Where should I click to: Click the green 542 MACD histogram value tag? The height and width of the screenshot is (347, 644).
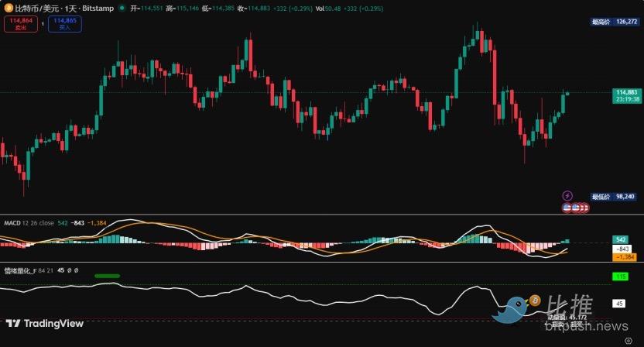click(x=621, y=240)
